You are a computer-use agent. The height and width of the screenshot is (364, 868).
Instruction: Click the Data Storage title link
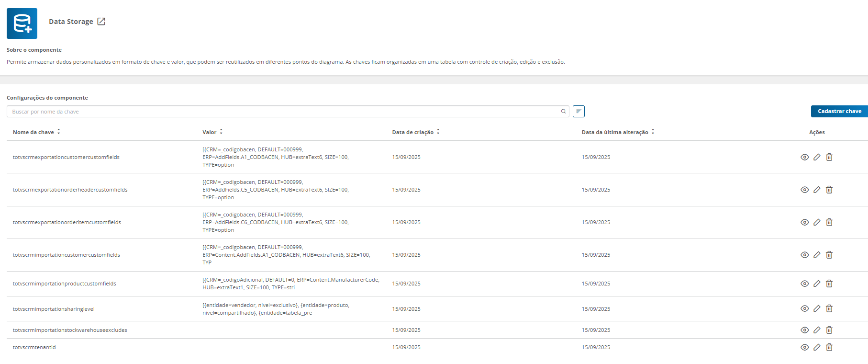click(x=71, y=22)
